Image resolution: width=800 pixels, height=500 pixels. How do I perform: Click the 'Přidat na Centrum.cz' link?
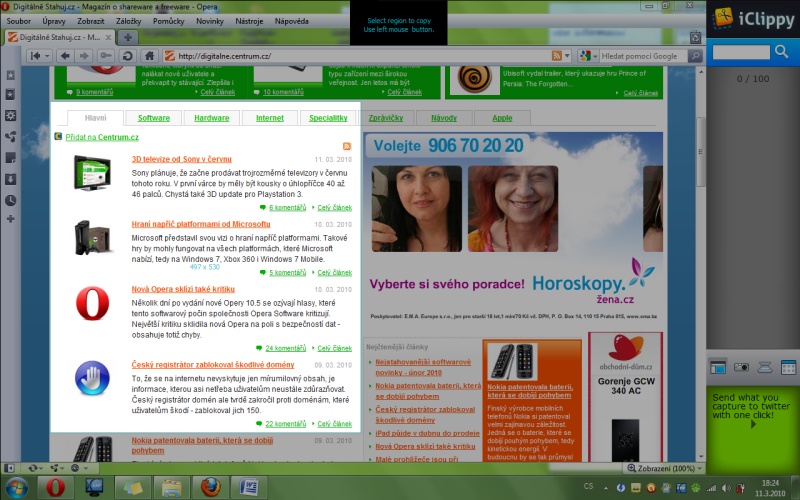pos(102,137)
